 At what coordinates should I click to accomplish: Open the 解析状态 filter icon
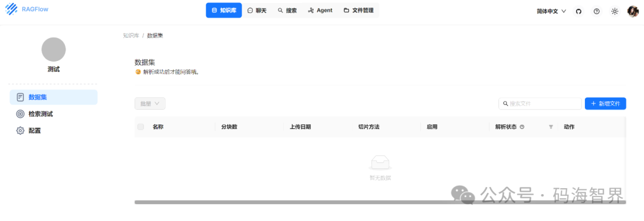tap(551, 127)
